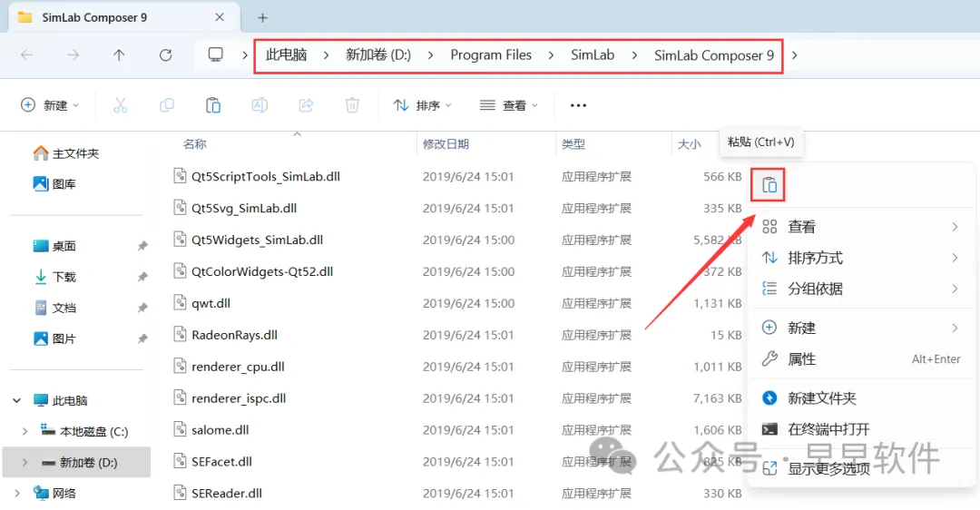Open 查看 submenu in context menu
The image size is (980, 510).
pos(862,226)
